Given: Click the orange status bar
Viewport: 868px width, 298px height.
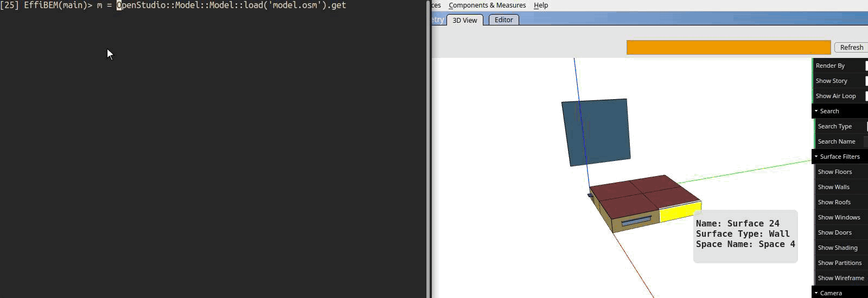Looking at the screenshot, I should [x=729, y=47].
